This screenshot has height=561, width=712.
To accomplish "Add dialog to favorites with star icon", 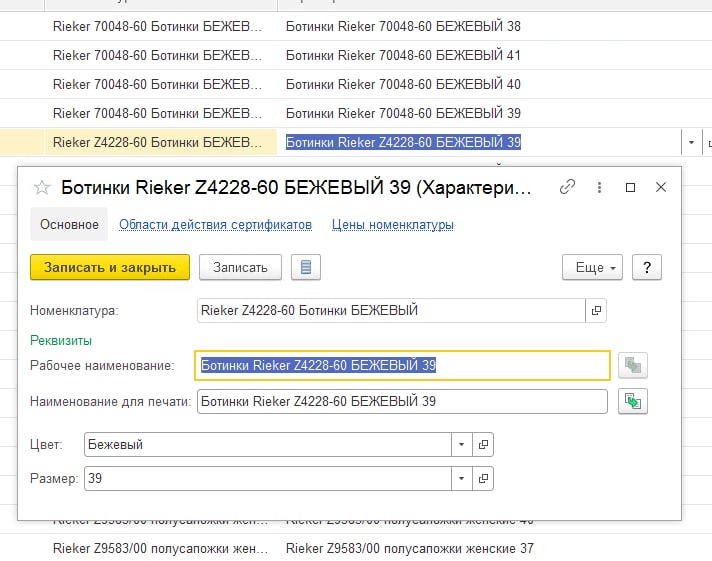I will pyautogui.click(x=42, y=187).
